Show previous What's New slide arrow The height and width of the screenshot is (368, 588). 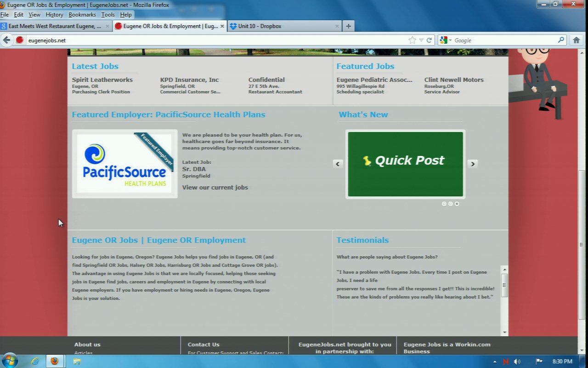(338, 164)
